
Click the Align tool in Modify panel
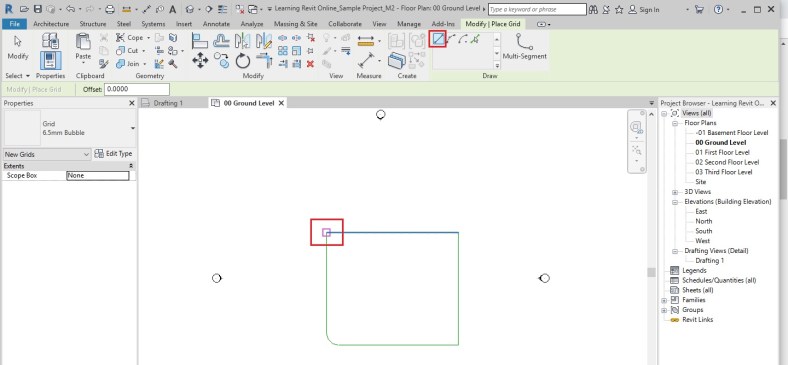[200, 41]
